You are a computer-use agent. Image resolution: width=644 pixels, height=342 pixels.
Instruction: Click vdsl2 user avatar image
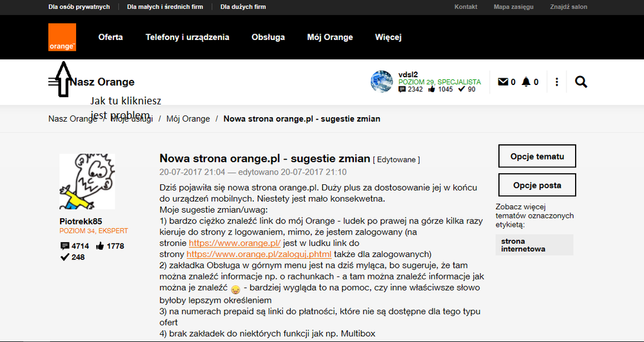tap(382, 82)
